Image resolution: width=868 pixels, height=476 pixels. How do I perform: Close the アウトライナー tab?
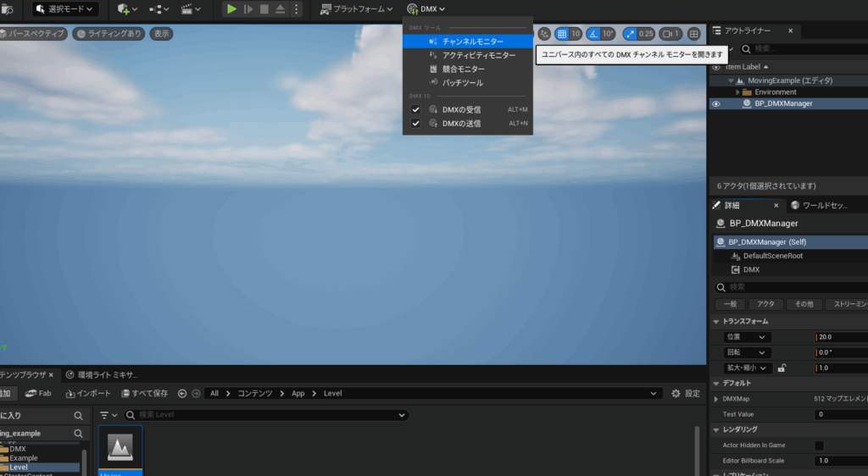pos(791,31)
